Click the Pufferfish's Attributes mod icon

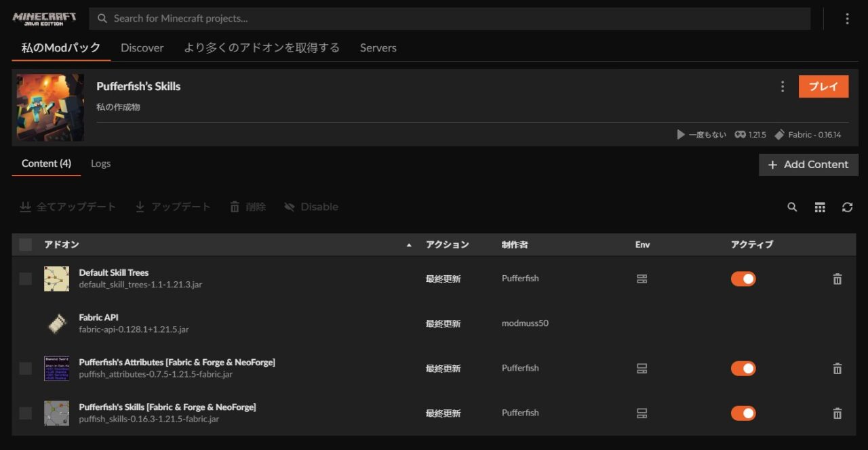coord(57,369)
